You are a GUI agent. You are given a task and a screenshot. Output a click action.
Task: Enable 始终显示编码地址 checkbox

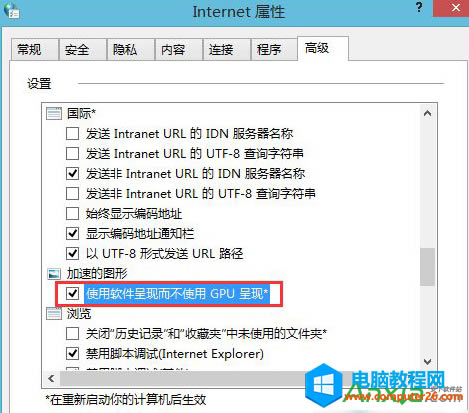(x=73, y=214)
